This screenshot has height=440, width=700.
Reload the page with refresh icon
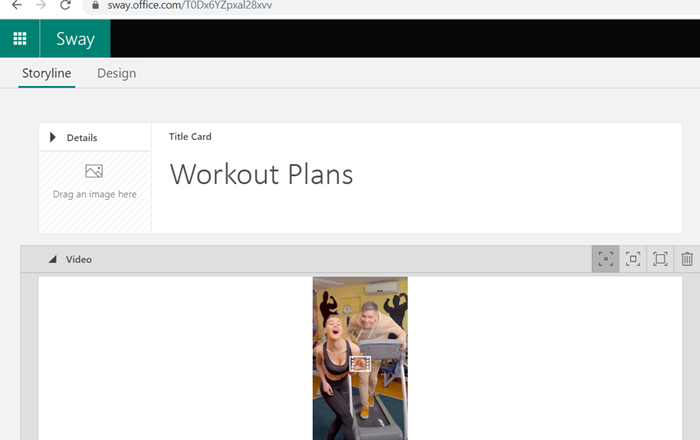pos(66,5)
